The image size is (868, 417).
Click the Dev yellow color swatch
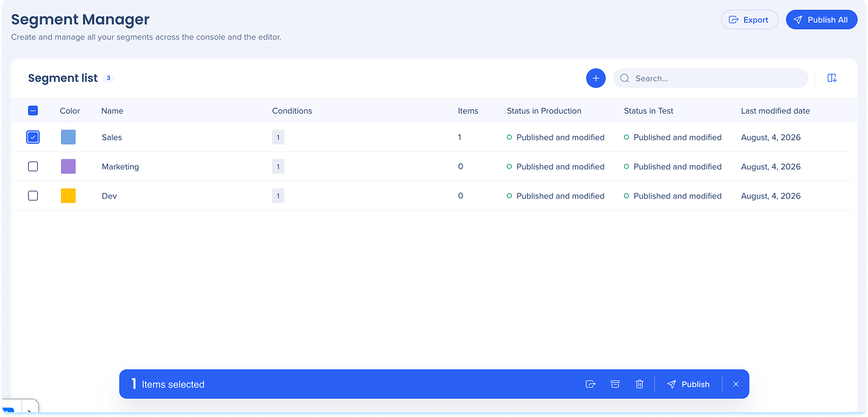click(x=68, y=196)
